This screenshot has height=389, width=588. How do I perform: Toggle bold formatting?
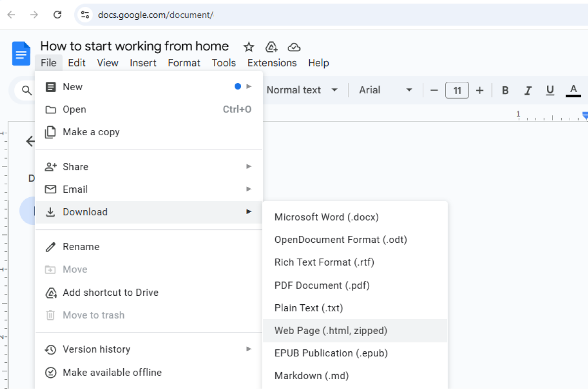tap(505, 90)
